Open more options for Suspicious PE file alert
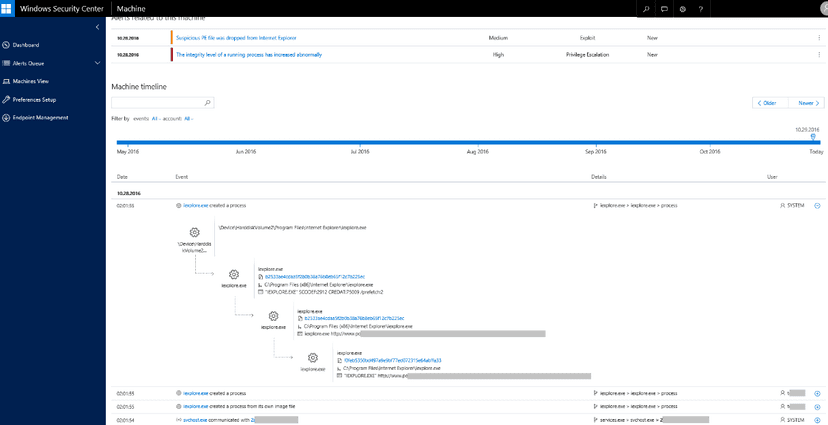Image resolution: width=828 pixels, height=425 pixels. coord(819,38)
